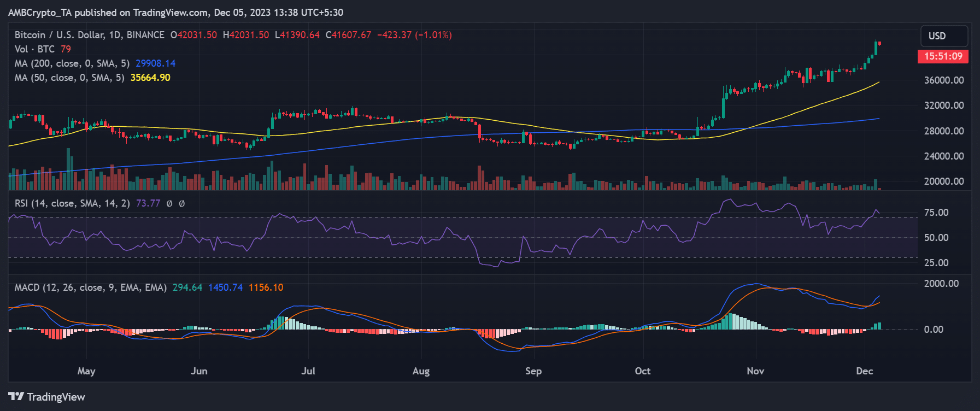Click the volume value 79
This screenshot has width=980, height=411.
[66, 49]
